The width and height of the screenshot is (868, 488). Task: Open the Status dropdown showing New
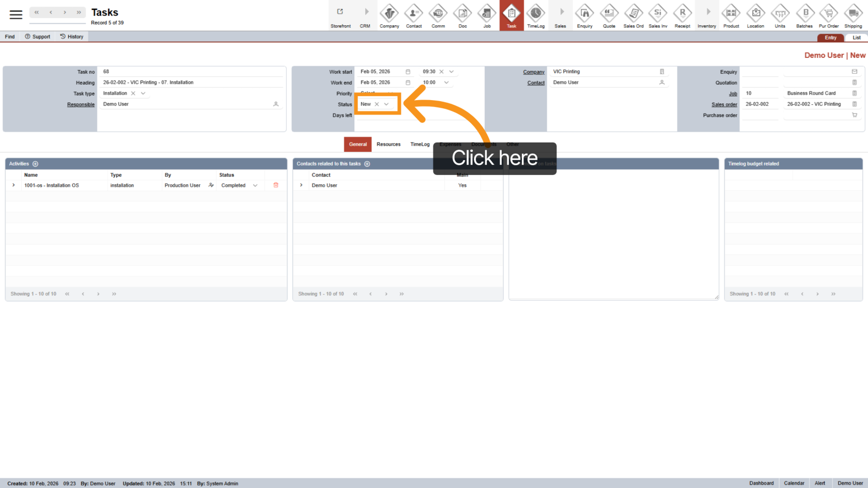click(x=386, y=104)
